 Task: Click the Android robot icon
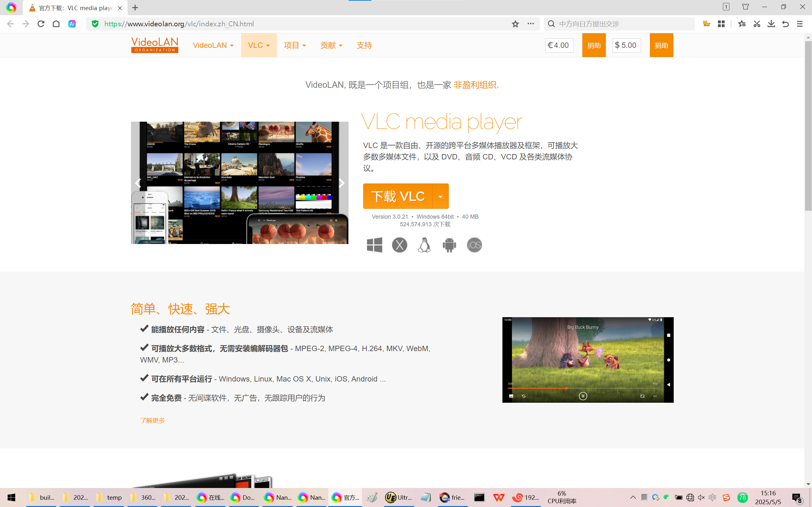[449, 245]
